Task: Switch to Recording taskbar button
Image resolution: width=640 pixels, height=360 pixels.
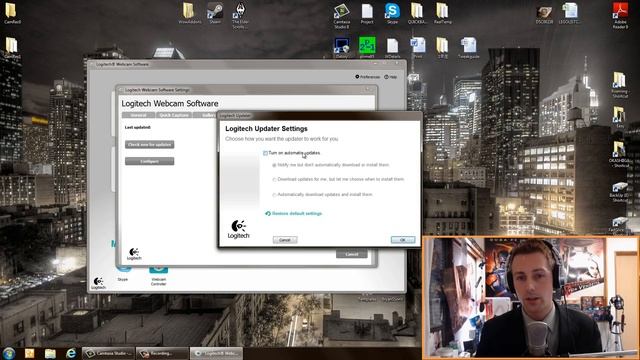Action: pyautogui.click(x=162, y=353)
